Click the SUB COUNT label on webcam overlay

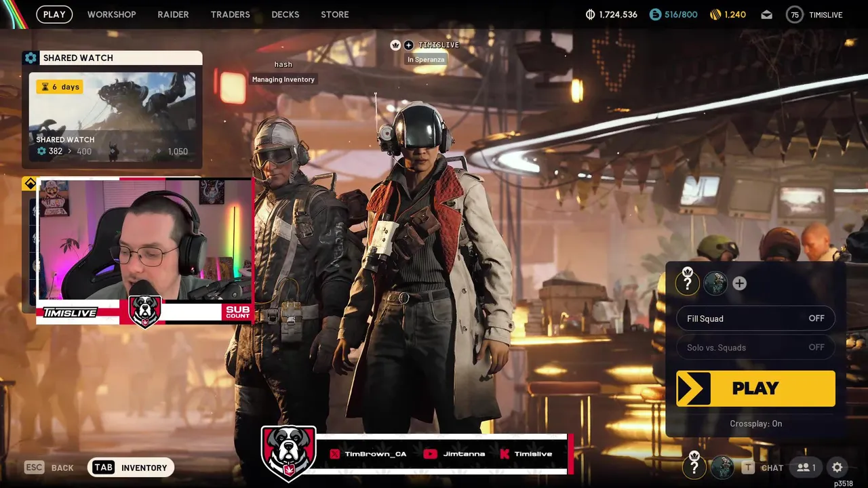[237, 312]
